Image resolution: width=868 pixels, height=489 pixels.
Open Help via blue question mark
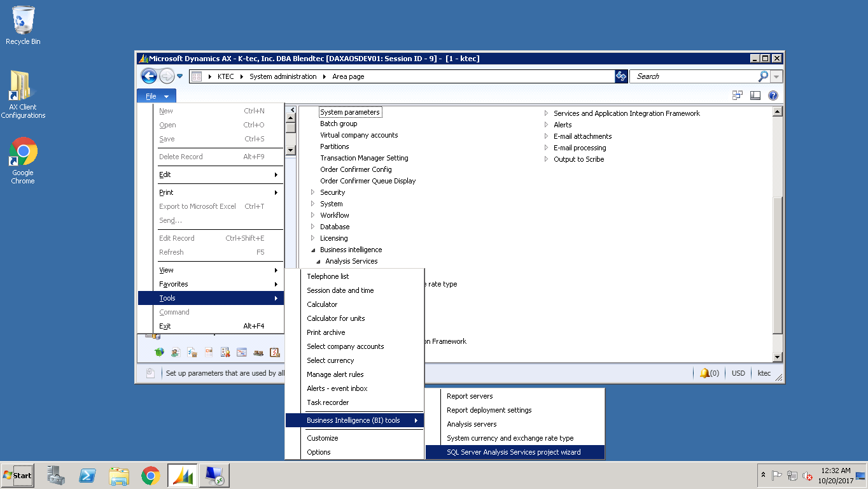coord(773,96)
